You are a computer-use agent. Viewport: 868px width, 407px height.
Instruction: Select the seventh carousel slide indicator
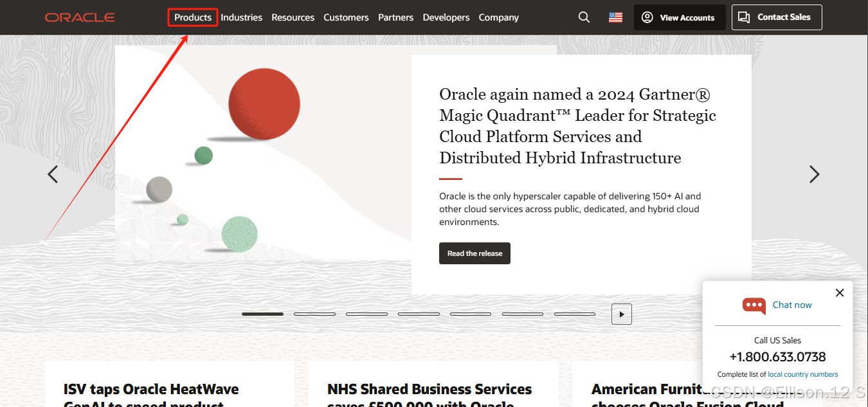click(575, 314)
